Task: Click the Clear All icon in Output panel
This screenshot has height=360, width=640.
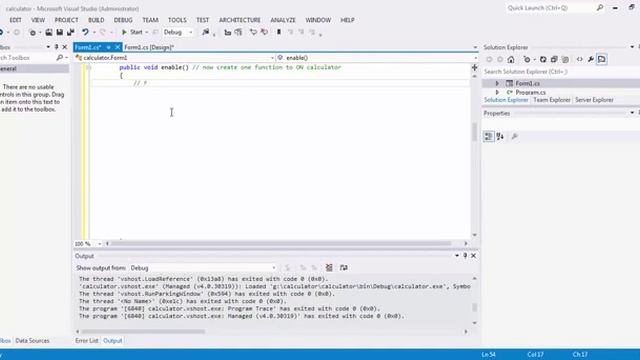Action: (x=329, y=268)
